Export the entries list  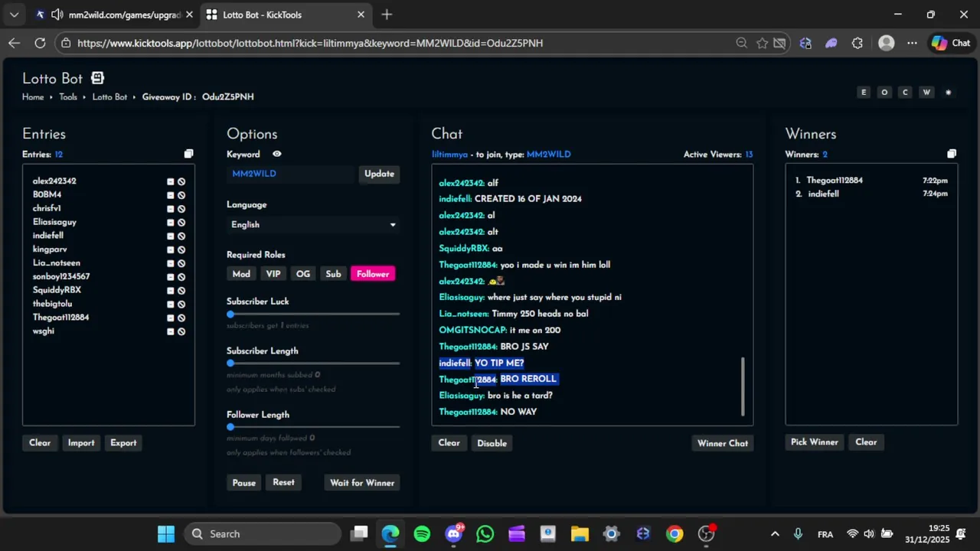tap(123, 443)
